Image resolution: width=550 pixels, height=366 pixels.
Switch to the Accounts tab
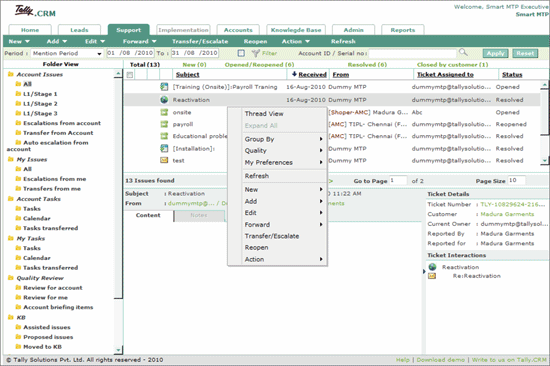click(x=238, y=30)
